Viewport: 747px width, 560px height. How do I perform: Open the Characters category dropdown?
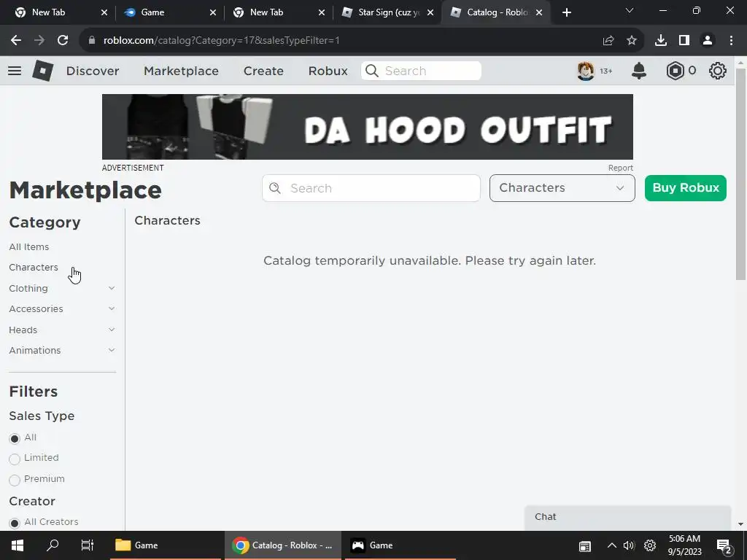(x=562, y=188)
